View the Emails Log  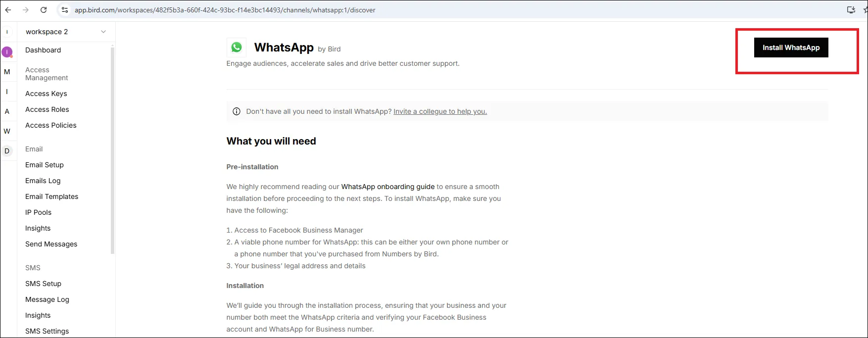tap(43, 181)
